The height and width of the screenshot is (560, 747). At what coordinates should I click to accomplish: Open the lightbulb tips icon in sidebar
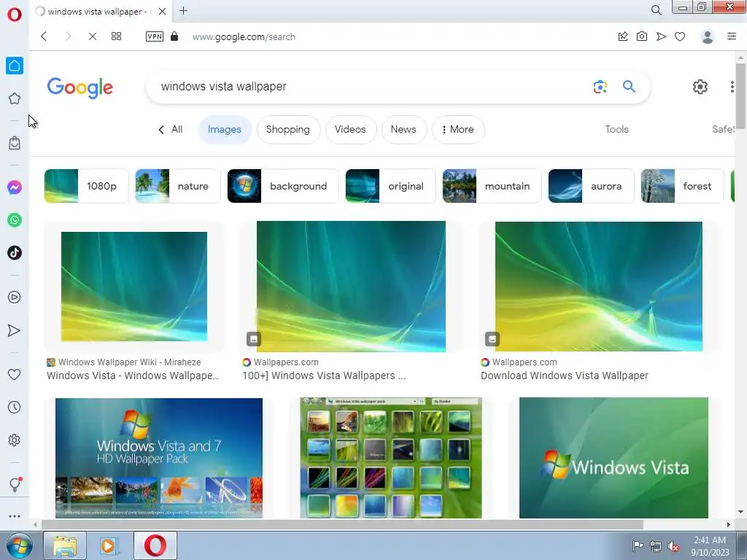tap(15, 484)
